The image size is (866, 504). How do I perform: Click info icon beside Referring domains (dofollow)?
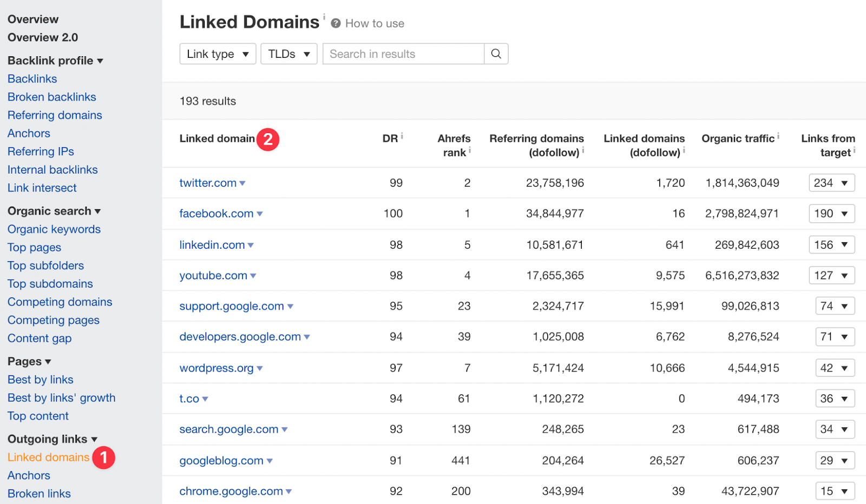[x=583, y=150]
